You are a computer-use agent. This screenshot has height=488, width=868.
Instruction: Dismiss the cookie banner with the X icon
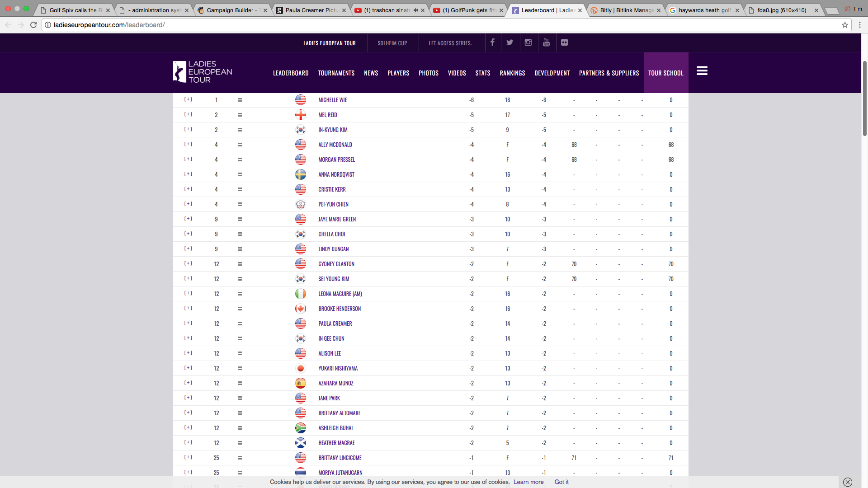pos(848,482)
